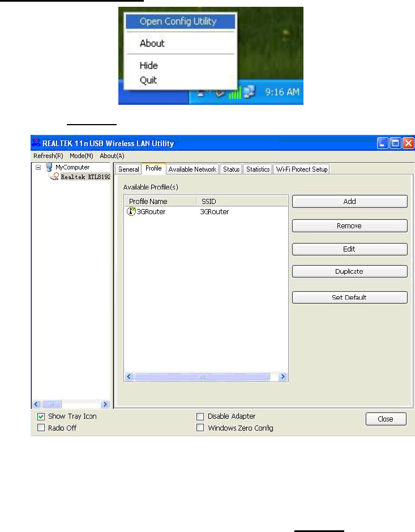Click the Realtek adapter icon in tree

54,176
